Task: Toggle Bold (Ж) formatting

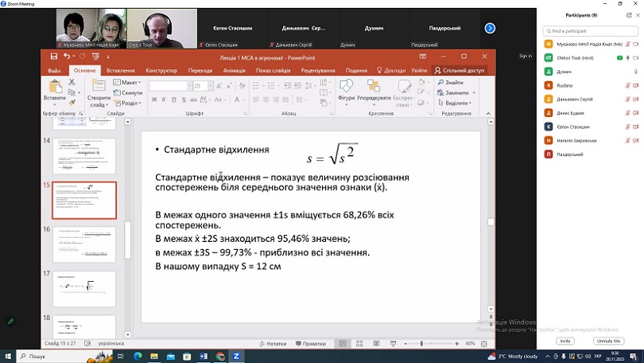Action: (x=154, y=100)
